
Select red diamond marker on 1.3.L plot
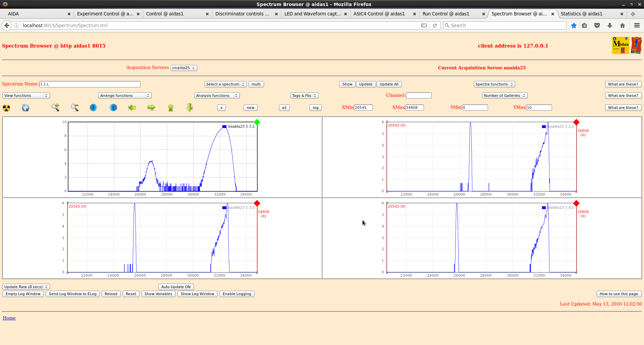click(x=257, y=203)
